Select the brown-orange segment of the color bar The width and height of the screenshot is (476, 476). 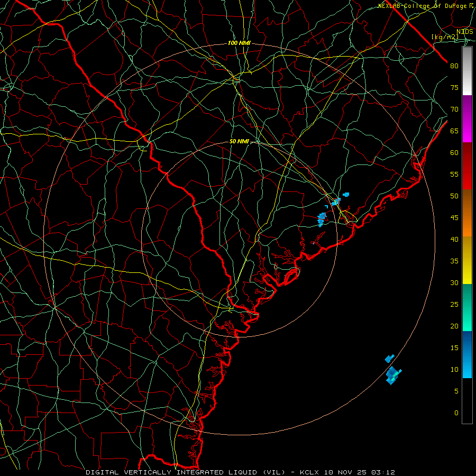[467, 213]
